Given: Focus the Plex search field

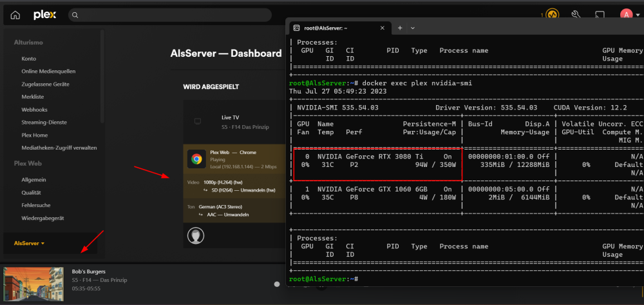Looking at the screenshot, I should pyautogui.click(x=170, y=15).
